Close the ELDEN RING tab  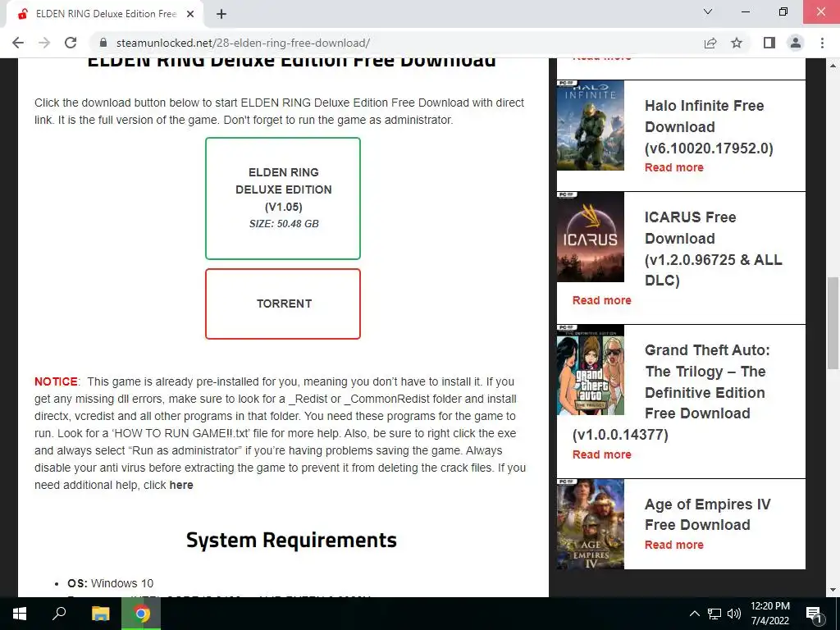click(190, 14)
